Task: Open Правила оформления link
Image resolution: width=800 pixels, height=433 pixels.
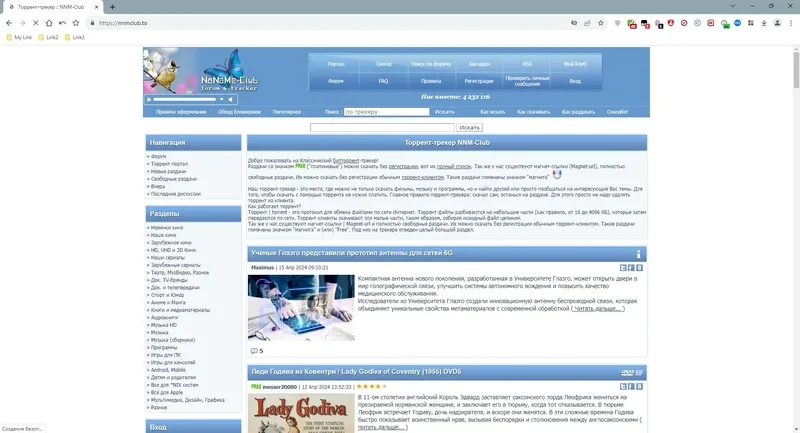Action: (x=181, y=112)
